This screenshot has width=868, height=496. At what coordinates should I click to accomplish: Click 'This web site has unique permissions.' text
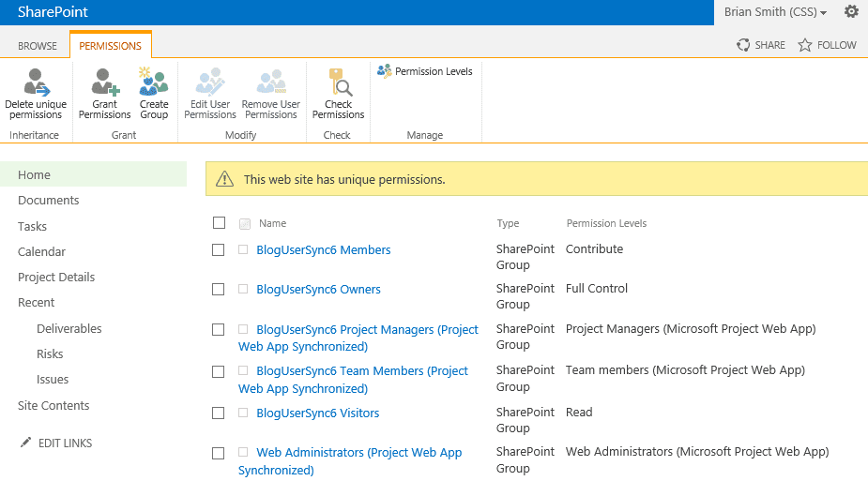(344, 180)
